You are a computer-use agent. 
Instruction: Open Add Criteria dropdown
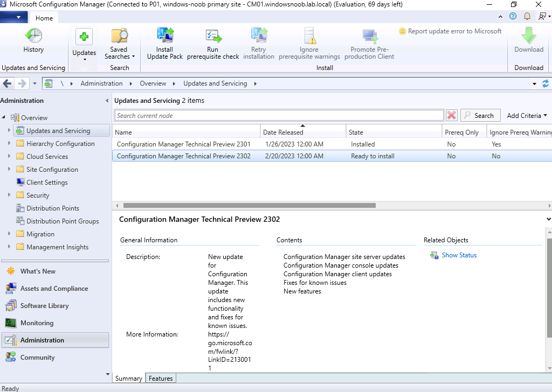click(527, 115)
